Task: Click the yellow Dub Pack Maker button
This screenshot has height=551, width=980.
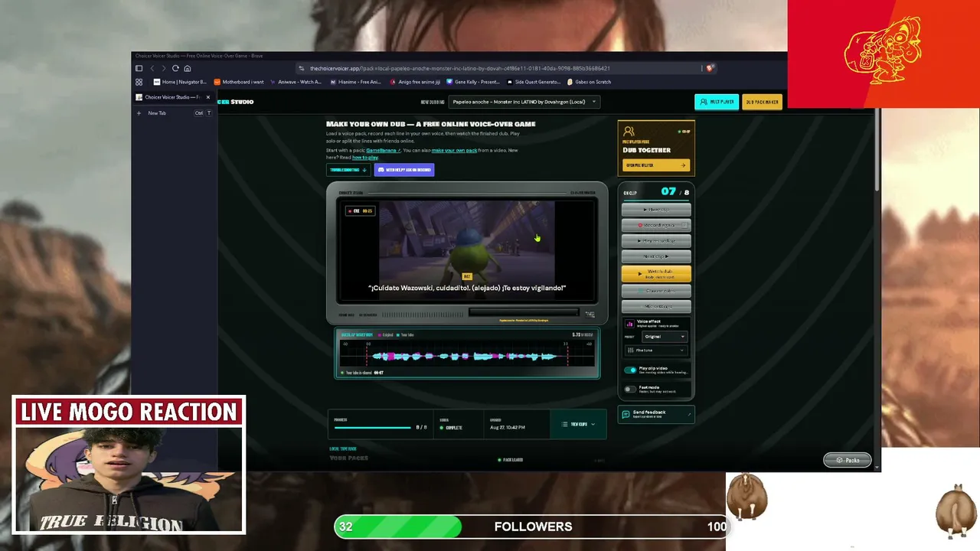Action: coord(762,102)
